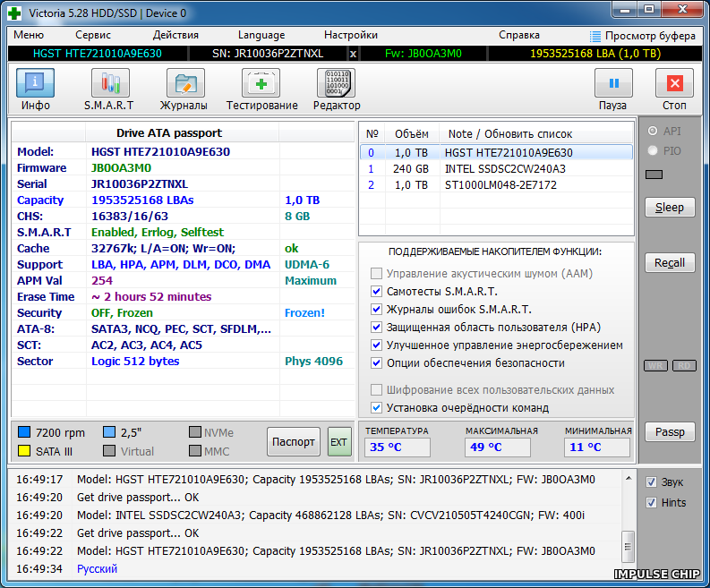710x588 pixels.
Task: Select drive 2 ST1000LM048-2E7172 row
Action: click(x=496, y=184)
